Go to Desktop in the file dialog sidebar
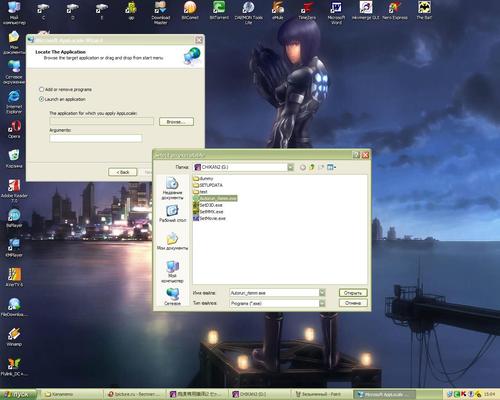Viewport: 500px width, 400px height. pos(172,213)
